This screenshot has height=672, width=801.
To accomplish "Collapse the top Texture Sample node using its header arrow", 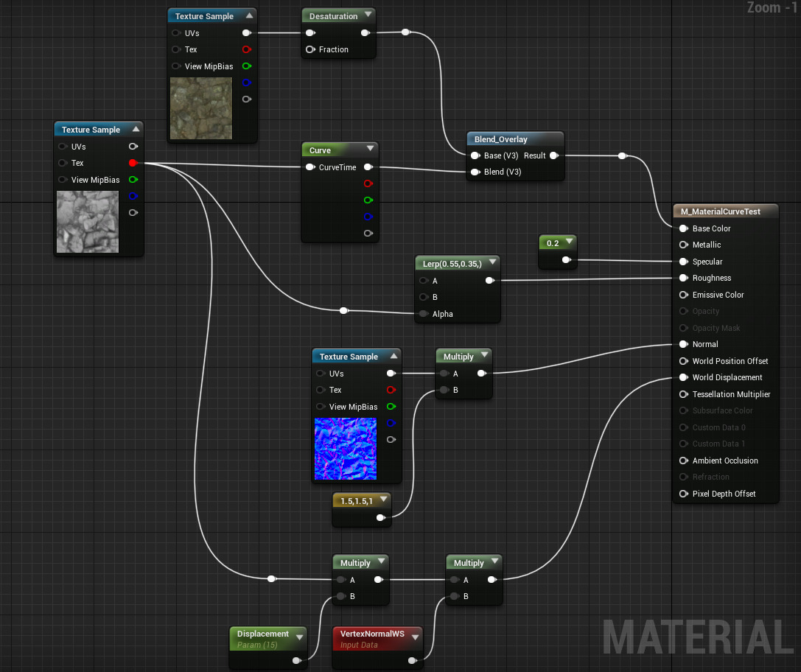I will tap(251, 15).
